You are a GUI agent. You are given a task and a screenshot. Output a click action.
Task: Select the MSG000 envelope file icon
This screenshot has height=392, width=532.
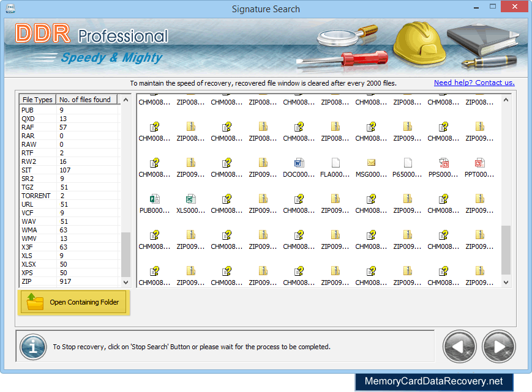tap(371, 163)
